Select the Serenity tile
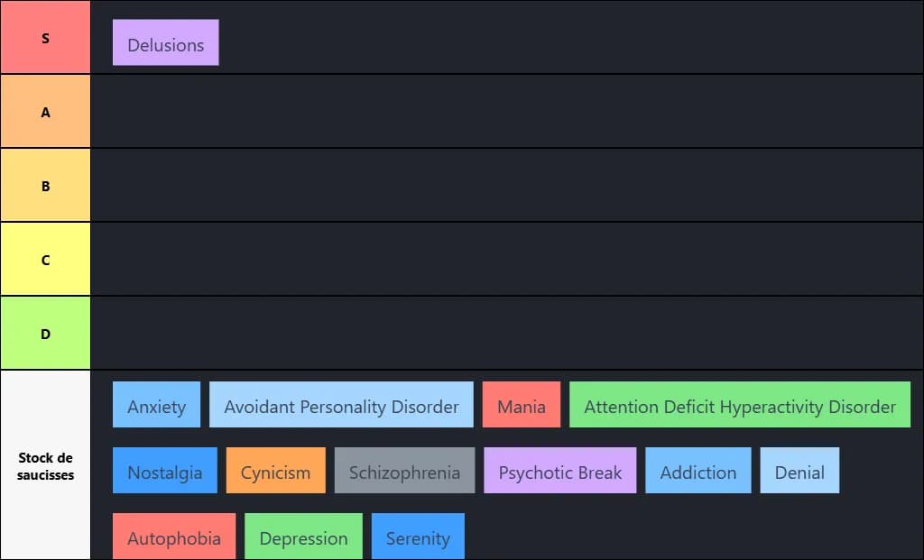Screen dimensions: 924x560 tap(417, 537)
